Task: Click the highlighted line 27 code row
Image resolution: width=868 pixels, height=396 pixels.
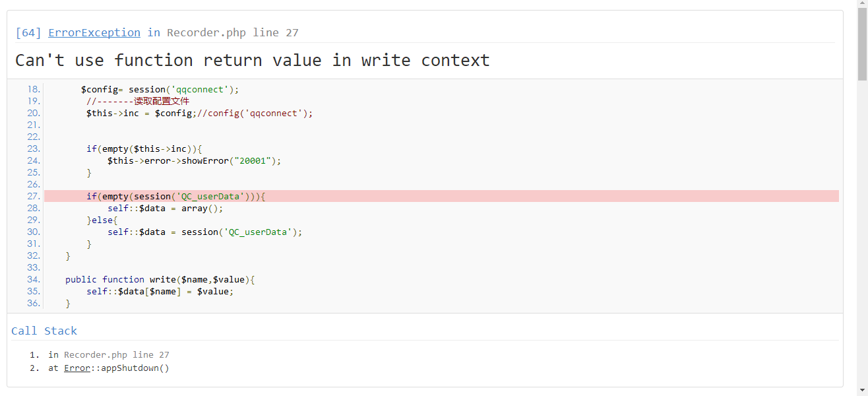Action: point(175,196)
